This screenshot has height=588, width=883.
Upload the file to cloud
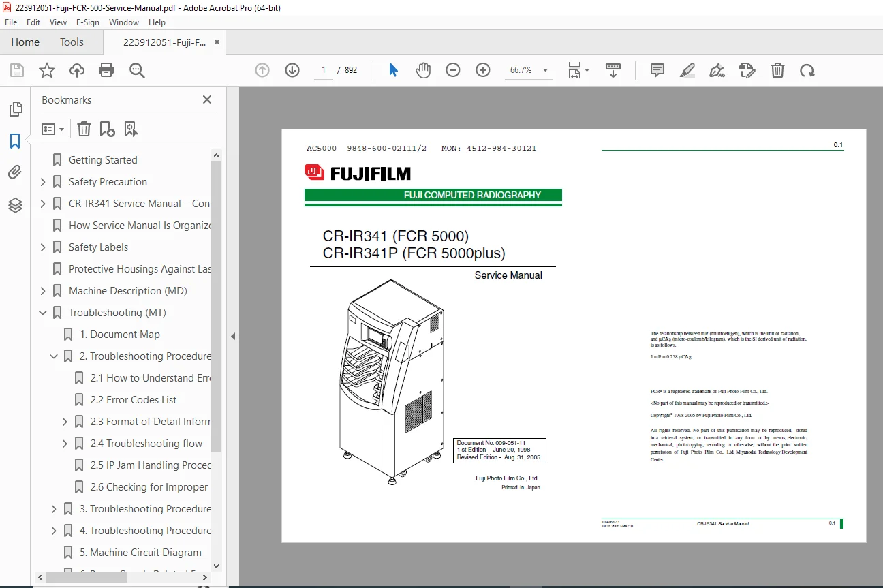coord(77,70)
